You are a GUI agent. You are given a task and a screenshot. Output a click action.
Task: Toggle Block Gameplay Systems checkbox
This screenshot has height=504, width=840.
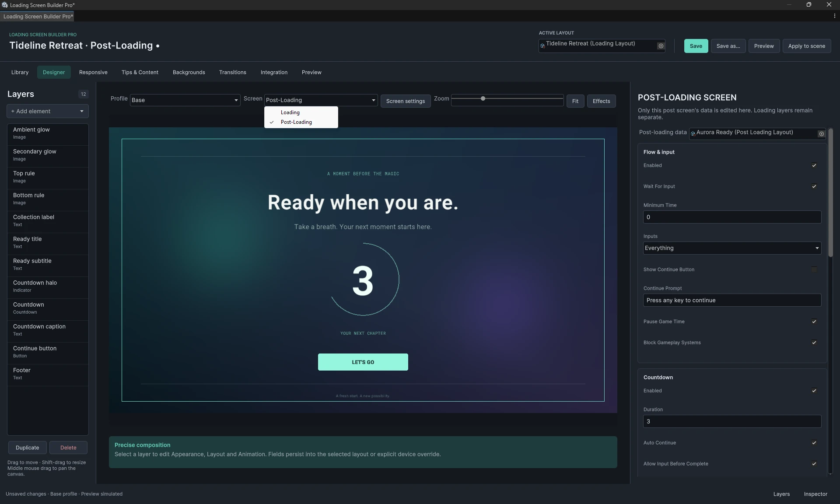point(814,343)
